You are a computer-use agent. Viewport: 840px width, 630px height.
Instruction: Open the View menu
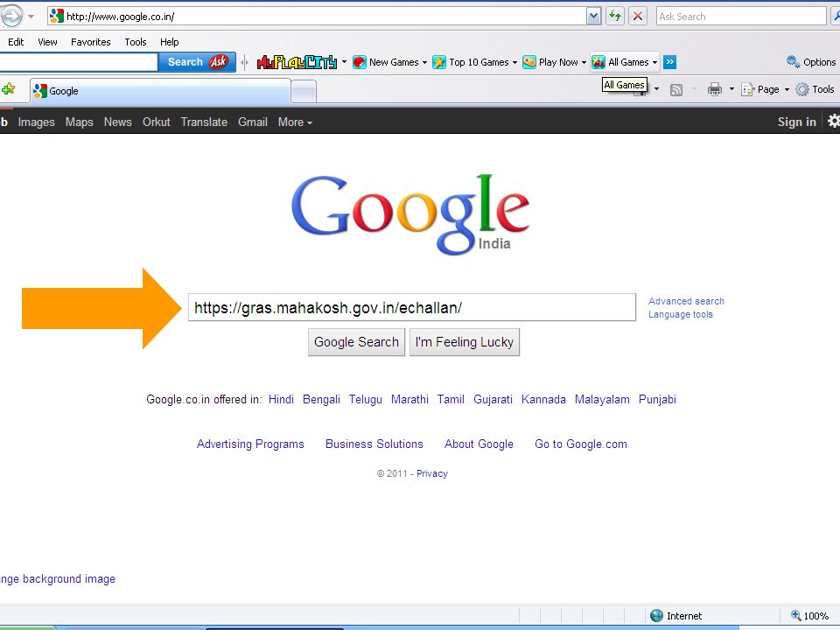click(47, 42)
